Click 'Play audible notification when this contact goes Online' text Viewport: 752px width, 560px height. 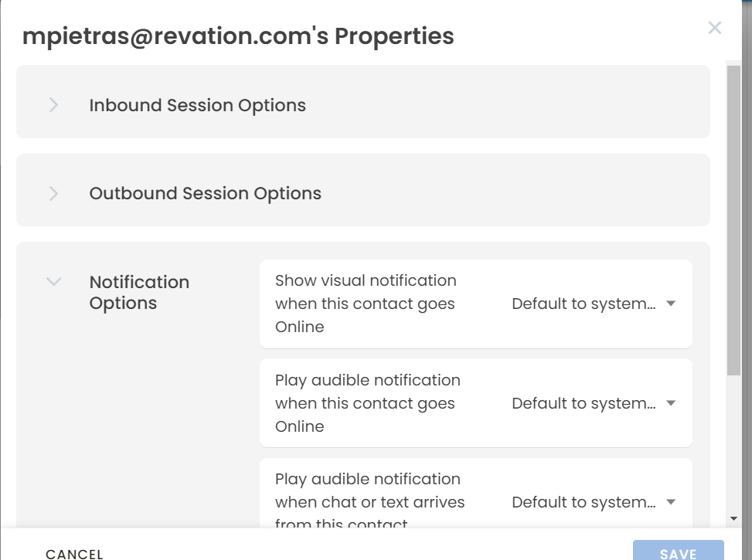click(x=367, y=403)
